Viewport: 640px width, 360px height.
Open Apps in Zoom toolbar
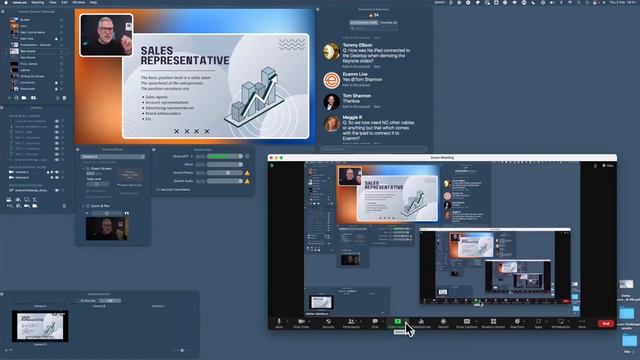pos(538,322)
